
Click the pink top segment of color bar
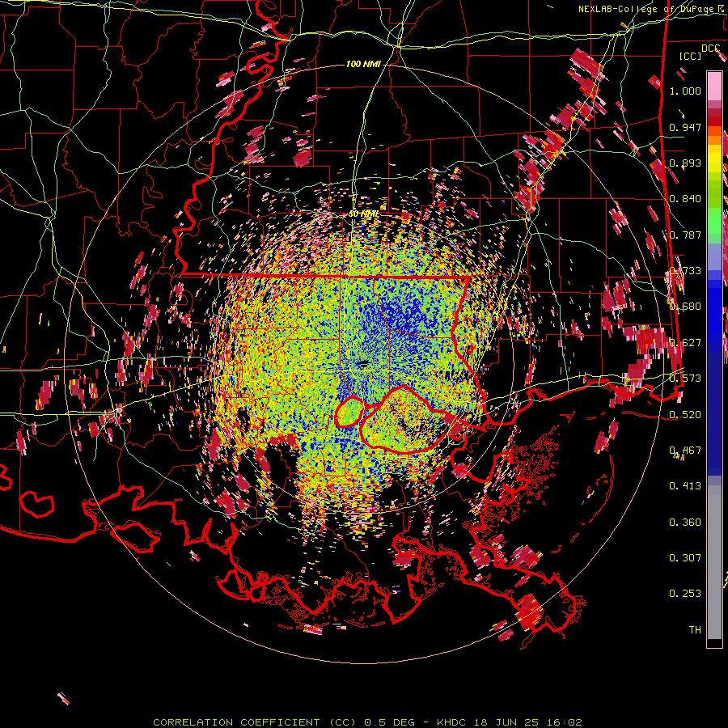[714, 86]
